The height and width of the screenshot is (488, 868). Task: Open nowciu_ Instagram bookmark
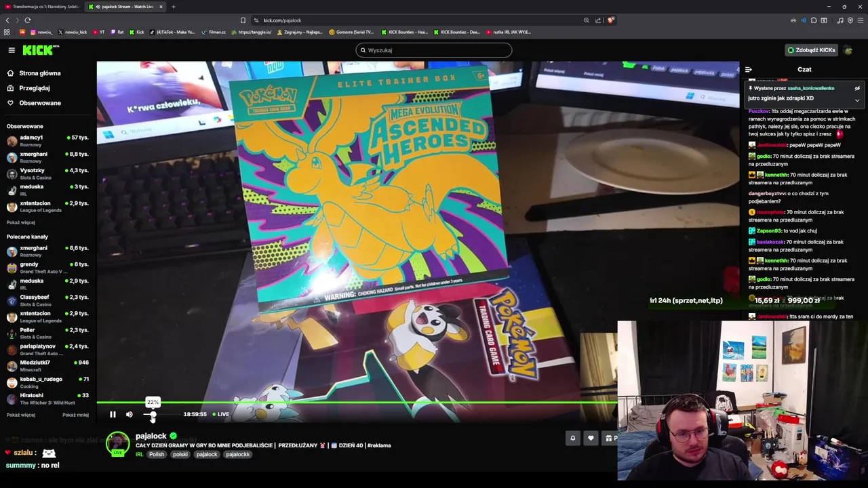[41, 32]
